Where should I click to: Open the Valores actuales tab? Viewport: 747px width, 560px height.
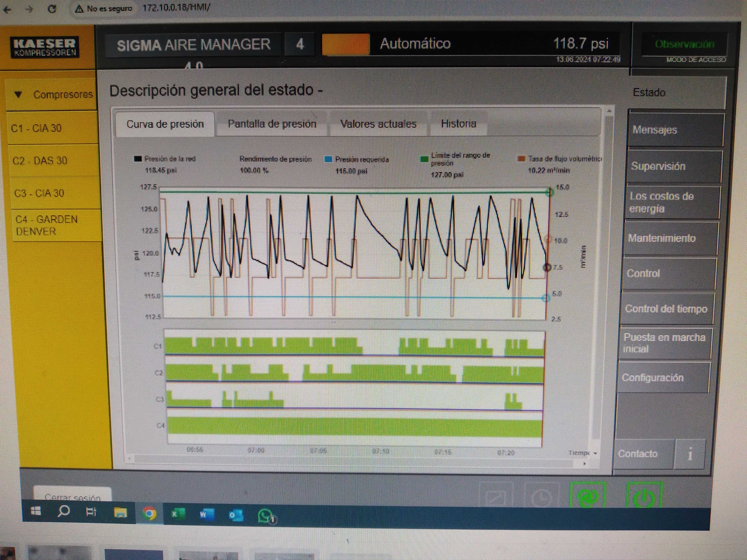[x=378, y=124]
